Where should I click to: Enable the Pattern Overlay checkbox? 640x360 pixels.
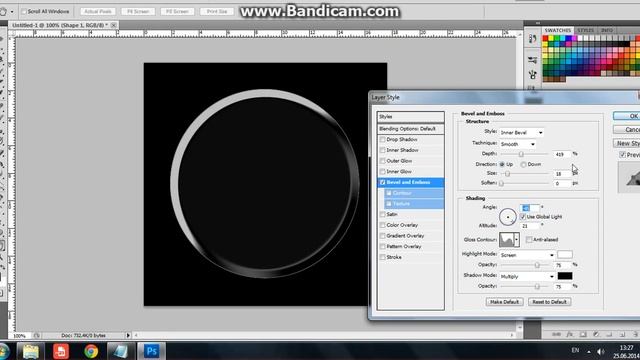382,247
